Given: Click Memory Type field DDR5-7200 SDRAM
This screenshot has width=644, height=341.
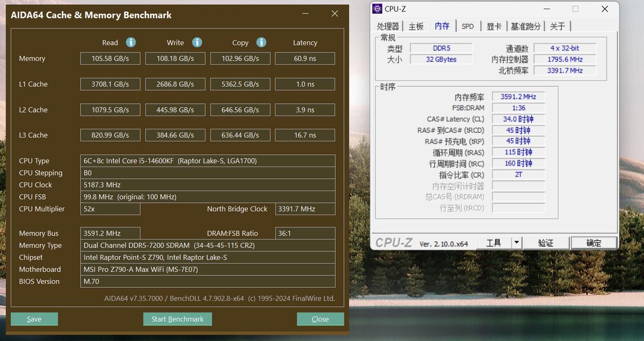Looking at the screenshot, I should point(208,245).
